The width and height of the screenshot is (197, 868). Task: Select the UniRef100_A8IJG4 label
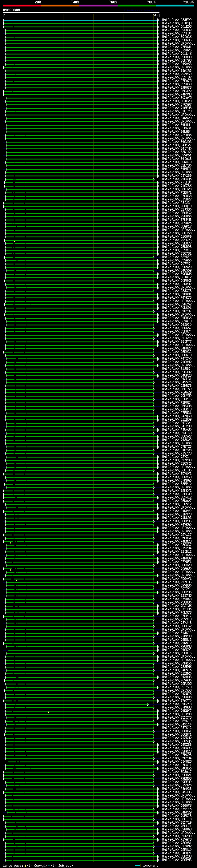coord(177,203)
